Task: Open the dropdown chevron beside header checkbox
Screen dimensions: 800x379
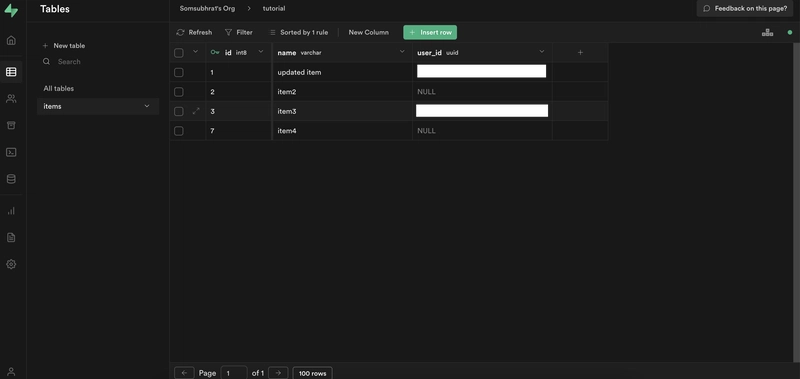Action: 195,52
